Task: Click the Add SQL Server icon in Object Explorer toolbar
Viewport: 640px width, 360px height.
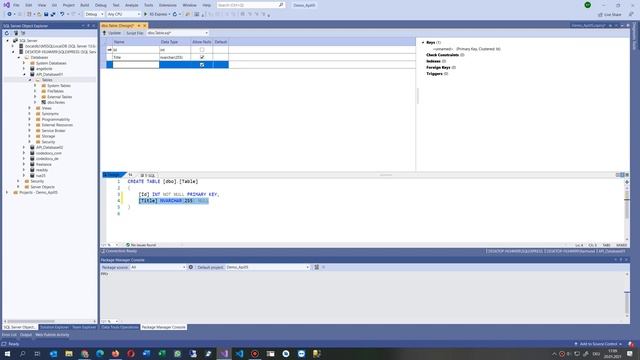Action: 16,33
